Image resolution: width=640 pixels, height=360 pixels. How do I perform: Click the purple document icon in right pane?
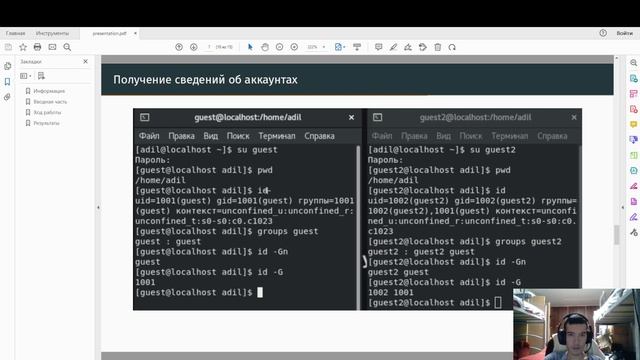click(x=633, y=201)
